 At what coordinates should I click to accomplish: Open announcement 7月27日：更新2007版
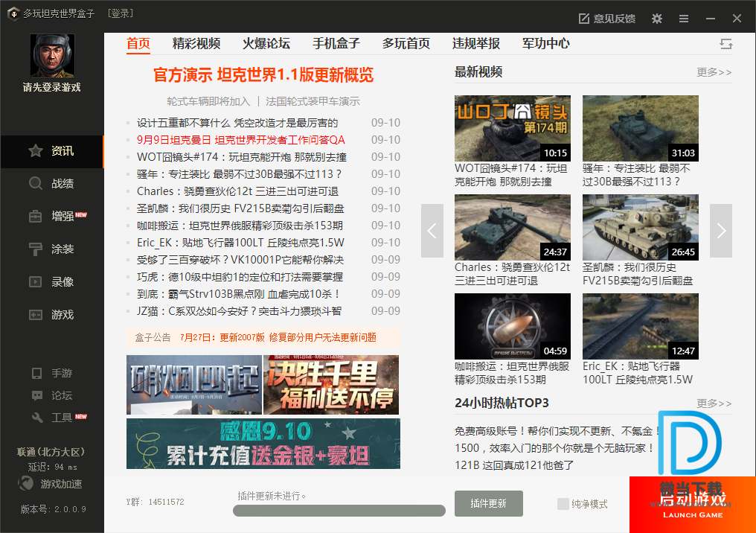coord(278,337)
